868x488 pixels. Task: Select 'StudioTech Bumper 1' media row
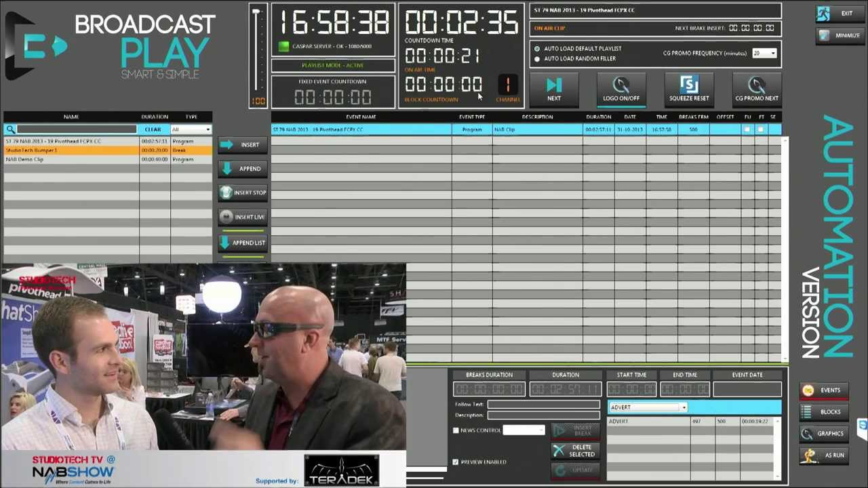coord(108,150)
